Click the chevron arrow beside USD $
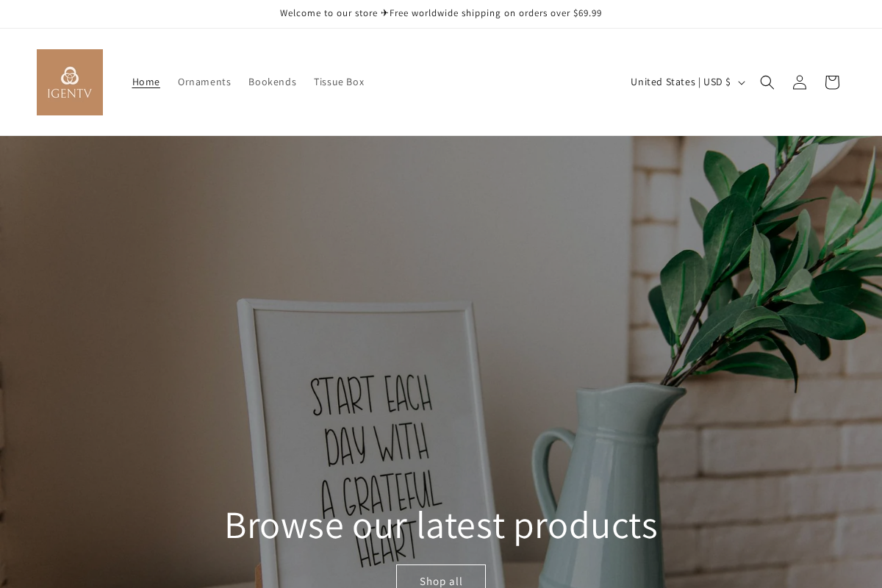Image resolution: width=882 pixels, height=588 pixels. tap(741, 83)
